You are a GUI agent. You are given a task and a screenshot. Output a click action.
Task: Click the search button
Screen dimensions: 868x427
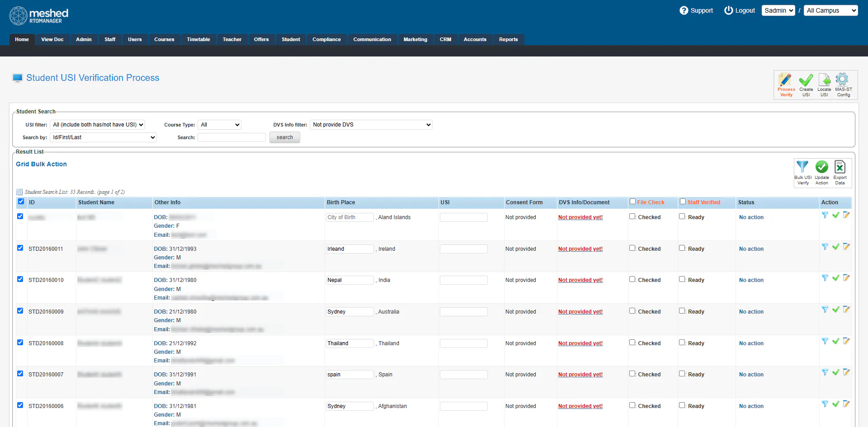pyautogui.click(x=285, y=137)
